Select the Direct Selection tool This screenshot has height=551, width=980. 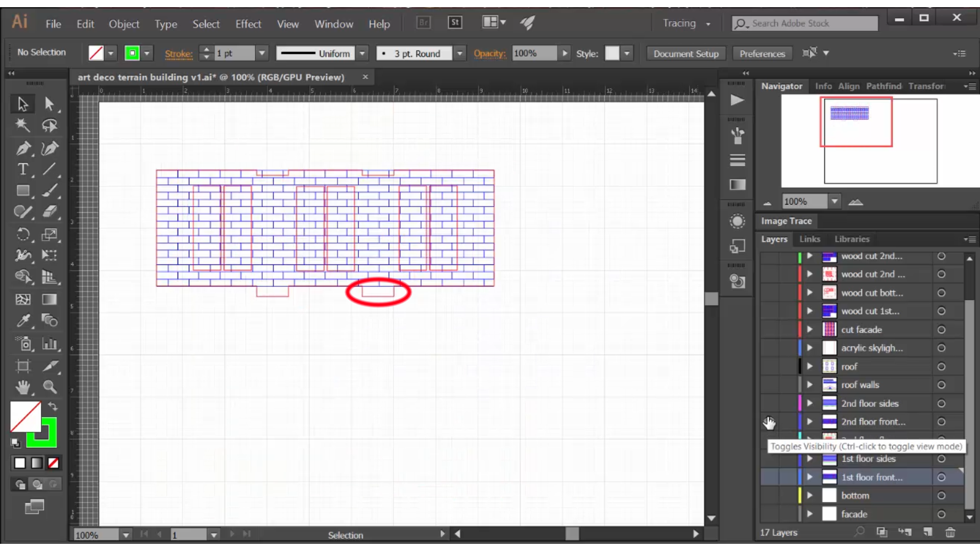tap(50, 104)
